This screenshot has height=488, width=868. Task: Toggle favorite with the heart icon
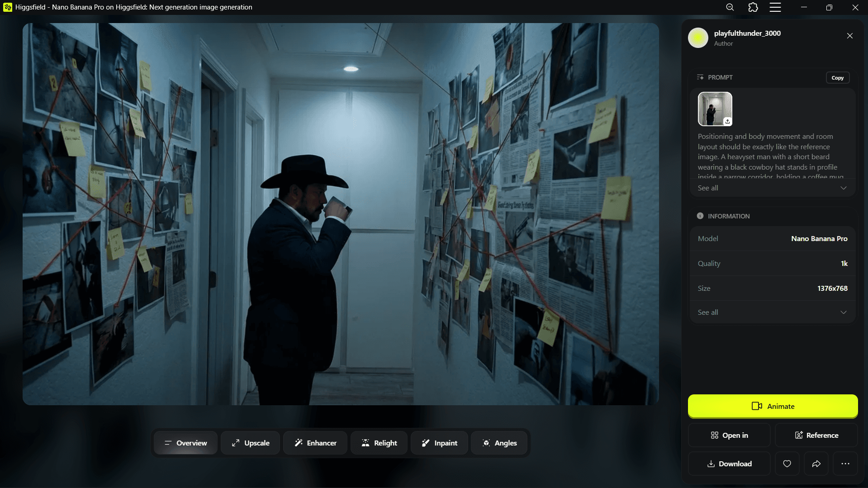point(787,464)
